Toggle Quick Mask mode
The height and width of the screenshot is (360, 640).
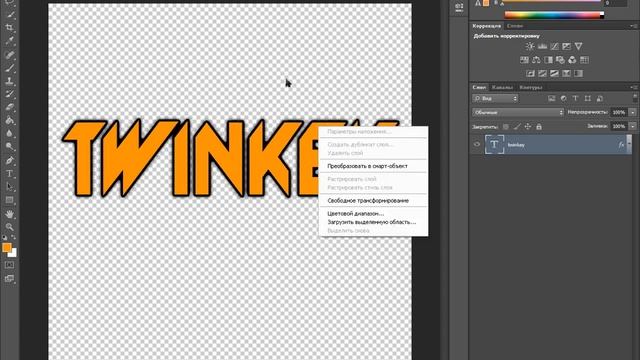(x=9, y=265)
